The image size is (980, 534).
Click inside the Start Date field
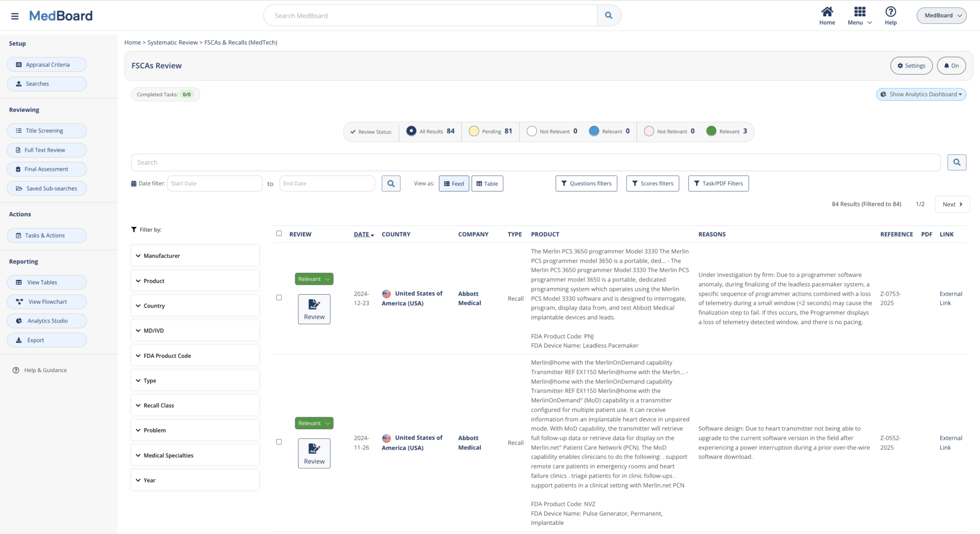[214, 183]
